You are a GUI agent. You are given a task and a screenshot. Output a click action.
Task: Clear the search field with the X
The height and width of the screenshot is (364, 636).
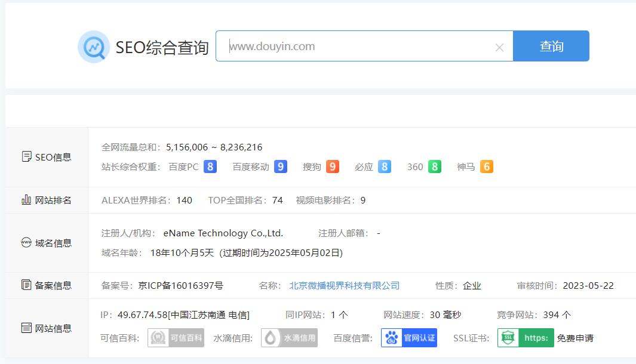[x=499, y=46]
